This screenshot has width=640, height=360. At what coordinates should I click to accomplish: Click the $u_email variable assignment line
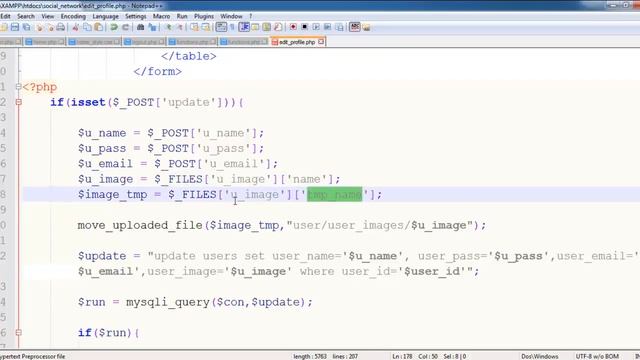(x=178, y=164)
